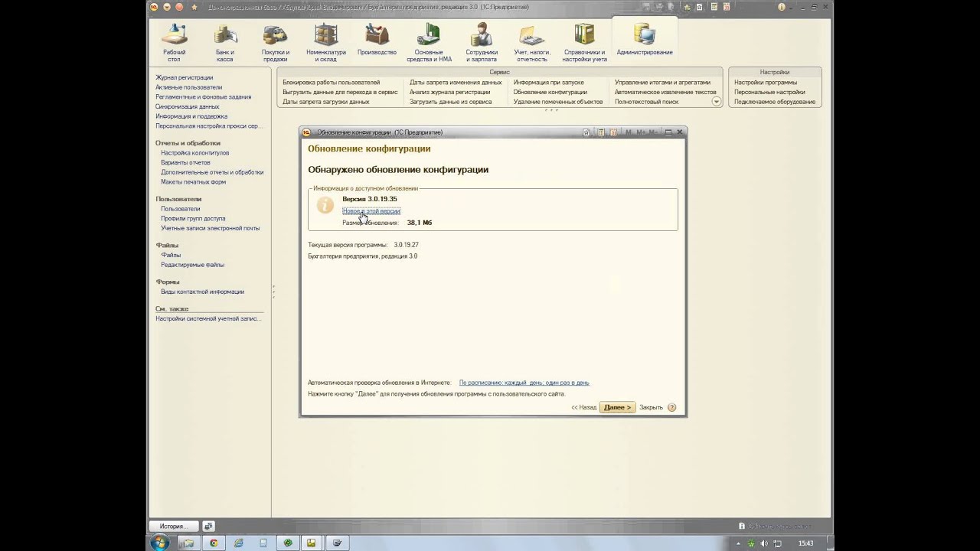
Task: Open Макеты печатных форм
Action: tap(193, 182)
